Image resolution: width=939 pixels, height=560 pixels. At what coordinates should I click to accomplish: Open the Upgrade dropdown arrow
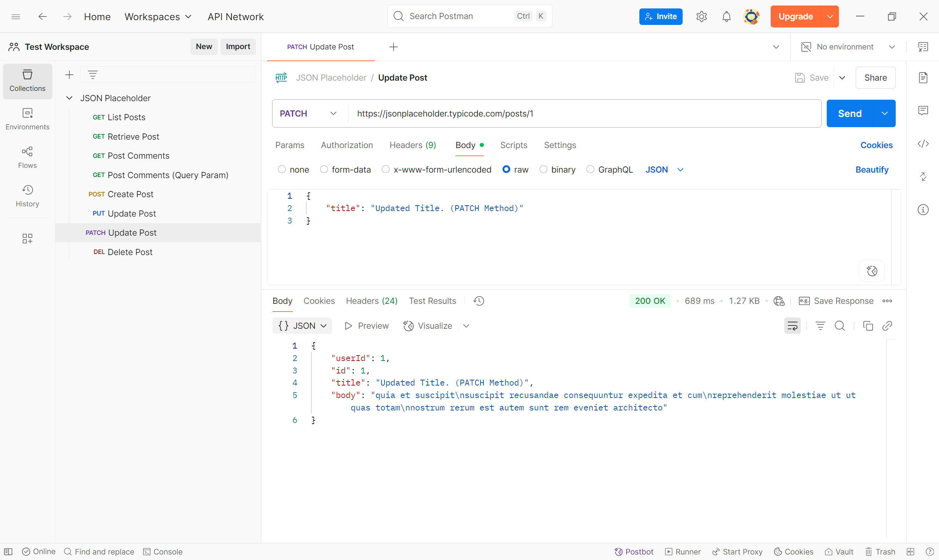[830, 16]
